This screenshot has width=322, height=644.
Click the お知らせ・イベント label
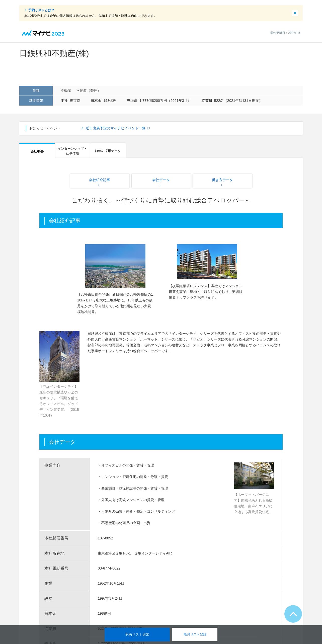45,128
